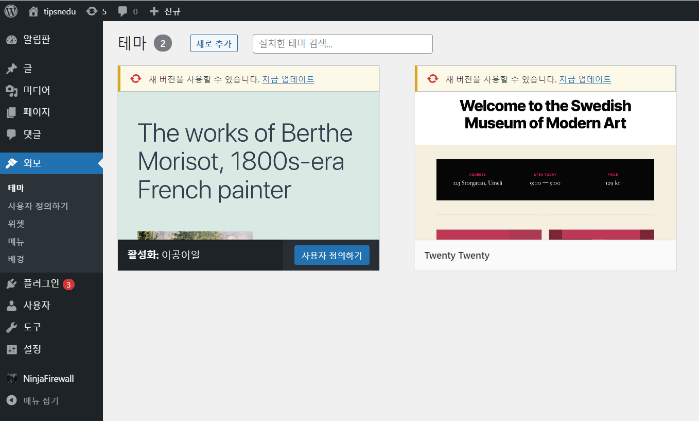Click the NinjaFirewall icon
699x421 pixels.
point(12,379)
